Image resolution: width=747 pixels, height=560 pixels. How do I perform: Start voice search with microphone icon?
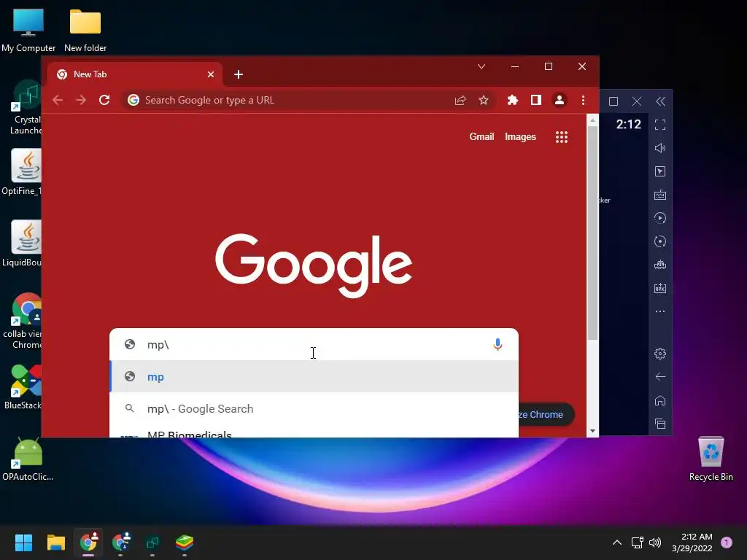click(x=498, y=344)
